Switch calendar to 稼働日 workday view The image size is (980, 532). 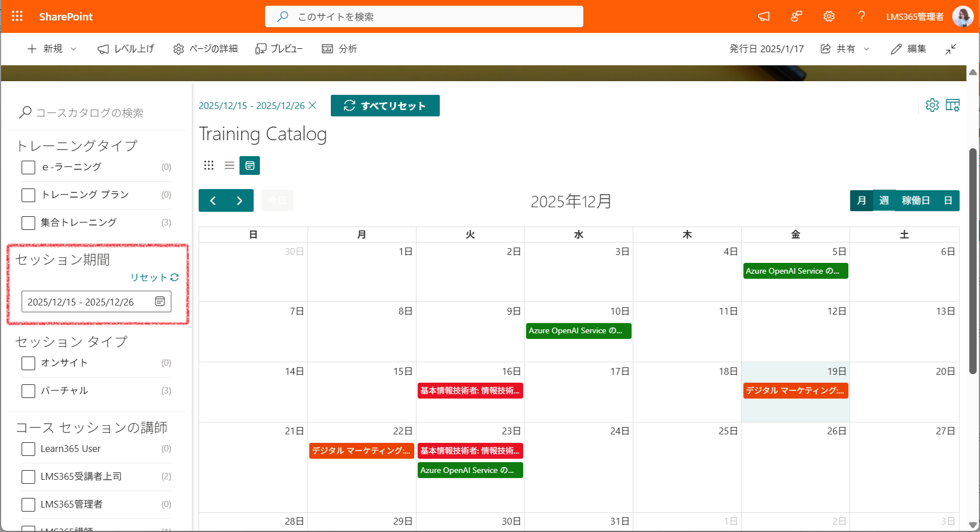point(916,200)
